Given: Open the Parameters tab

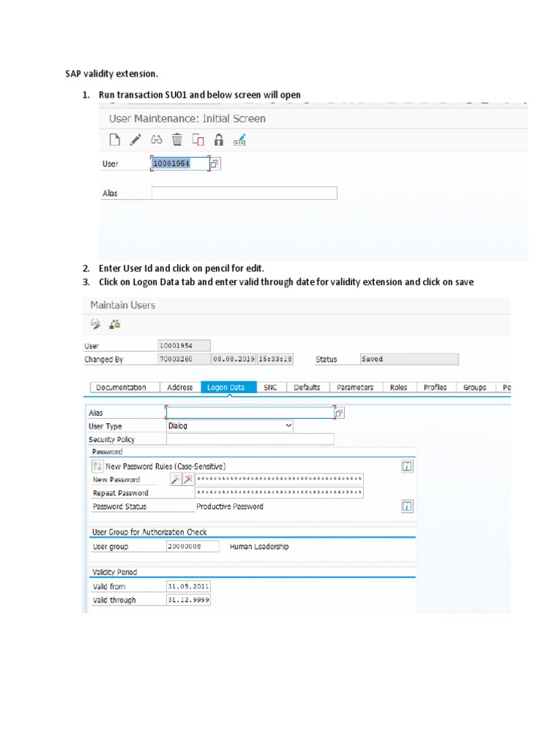Looking at the screenshot, I should [x=355, y=387].
